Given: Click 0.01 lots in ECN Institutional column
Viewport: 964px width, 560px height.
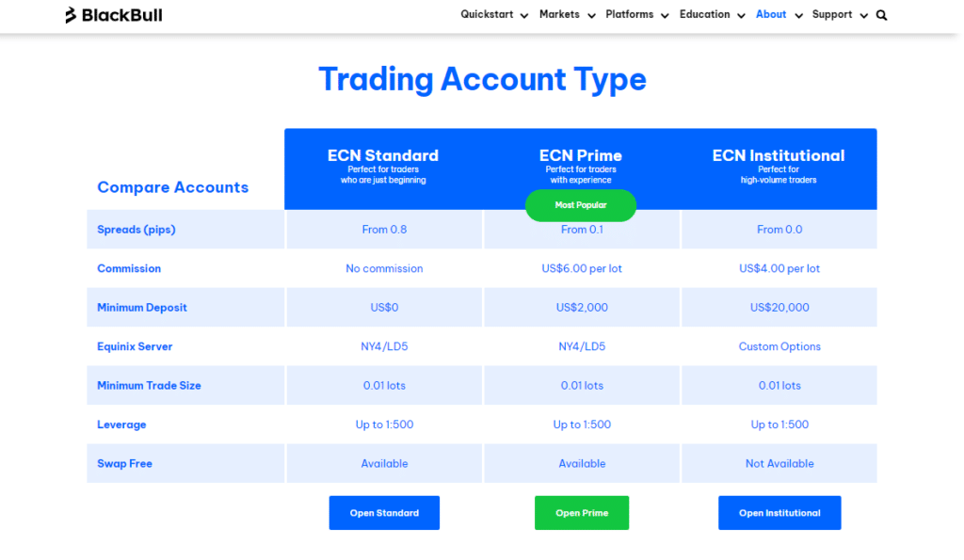Looking at the screenshot, I should [779, 386].
